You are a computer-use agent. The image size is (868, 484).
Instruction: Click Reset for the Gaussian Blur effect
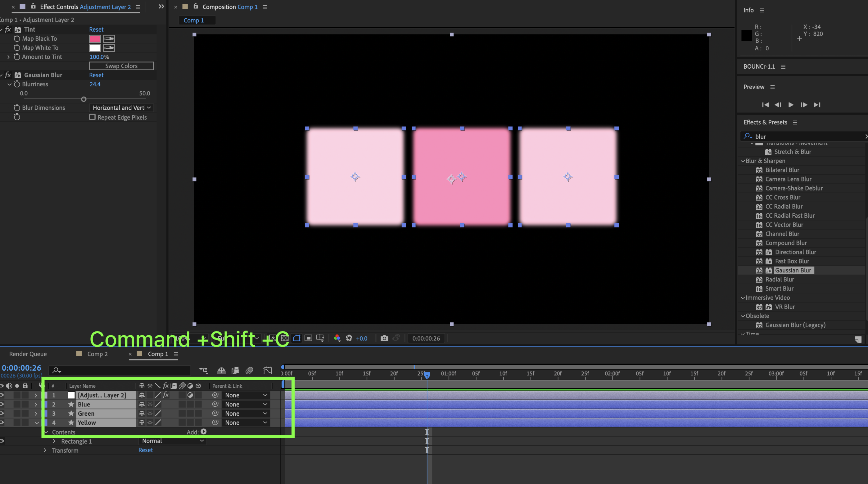coord(96,75)
